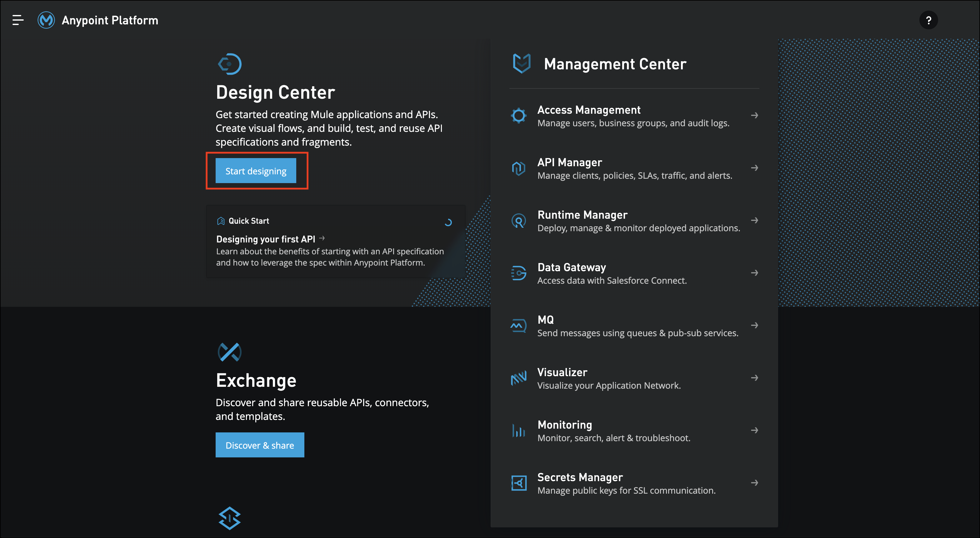The width and height of the screenshot is (980, 538).
Task: Open MQ messaging service
Action: point(634,326)
